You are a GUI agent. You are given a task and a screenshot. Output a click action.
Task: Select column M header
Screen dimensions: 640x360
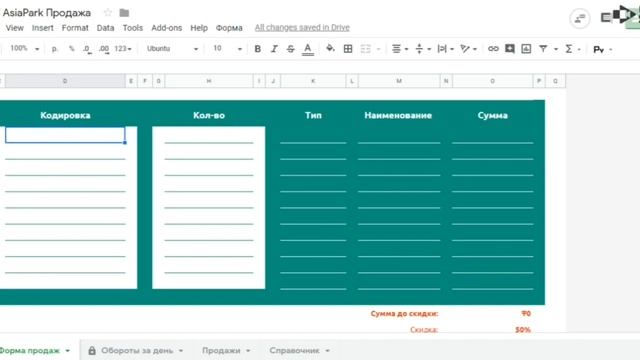399,81
